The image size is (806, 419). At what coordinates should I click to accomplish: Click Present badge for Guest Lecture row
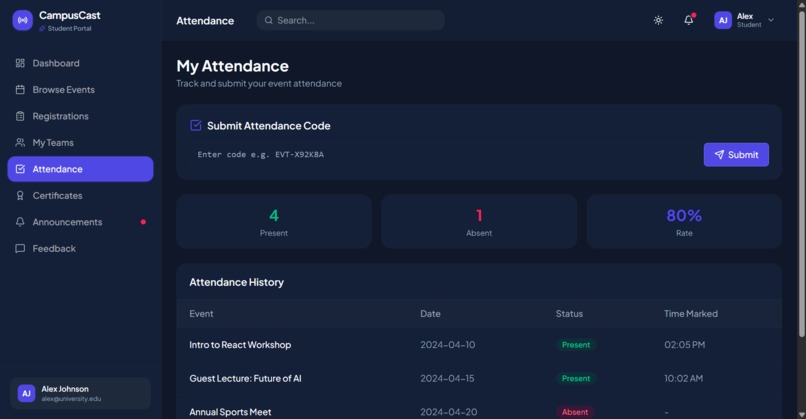[576, 378]
